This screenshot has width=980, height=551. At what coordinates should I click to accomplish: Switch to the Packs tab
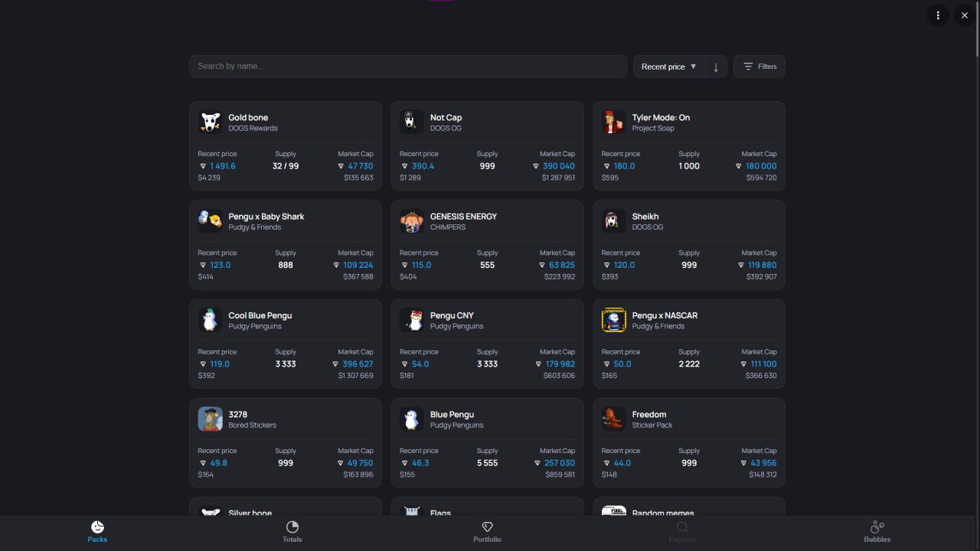[97, 532]
